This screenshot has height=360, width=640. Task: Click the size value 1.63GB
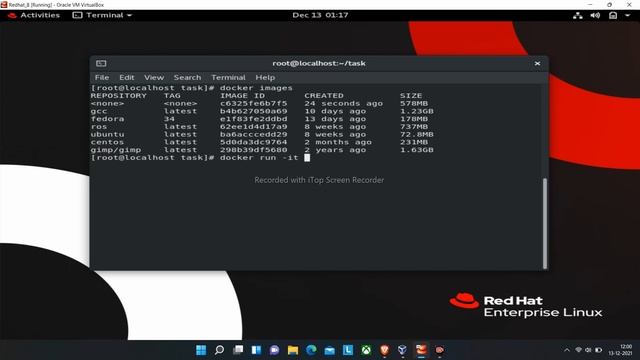pyautogui.click(x=417, y=150)
